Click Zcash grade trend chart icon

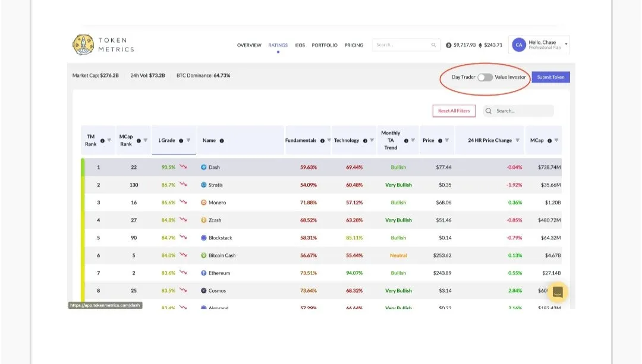click(x=183, y=220)
